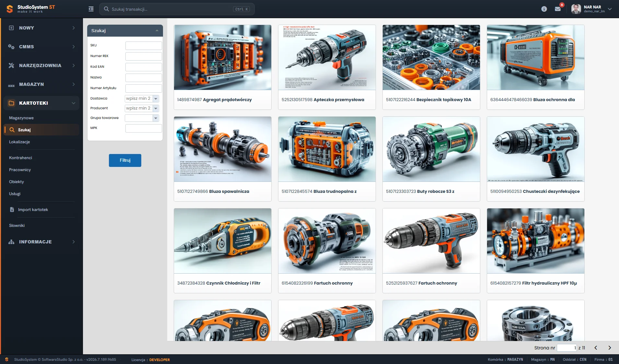
Task: Open the messages envelope icon
Action: click(x=558, y=9)
